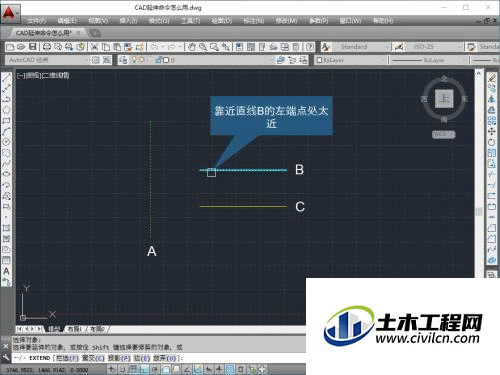Select the Spline tool in Draw toolbar
The image size is (500, 375).
click(x=6, y=163)
